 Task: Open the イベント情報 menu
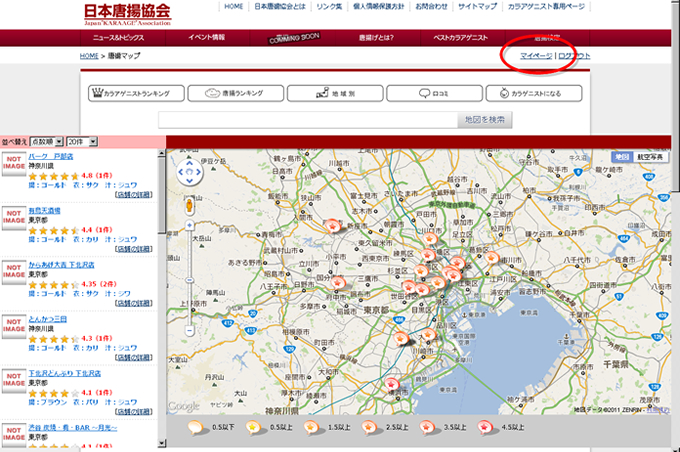pos(207,38)
